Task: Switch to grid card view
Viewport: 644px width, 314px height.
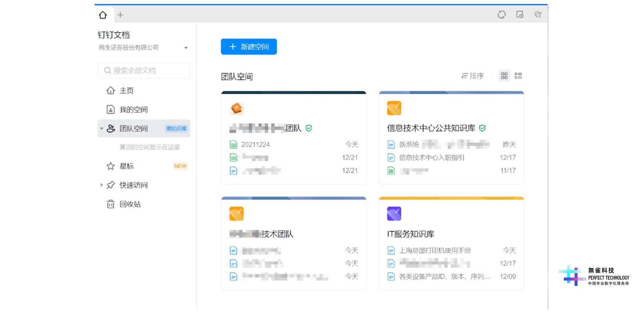Action: (x=504, y=76)
